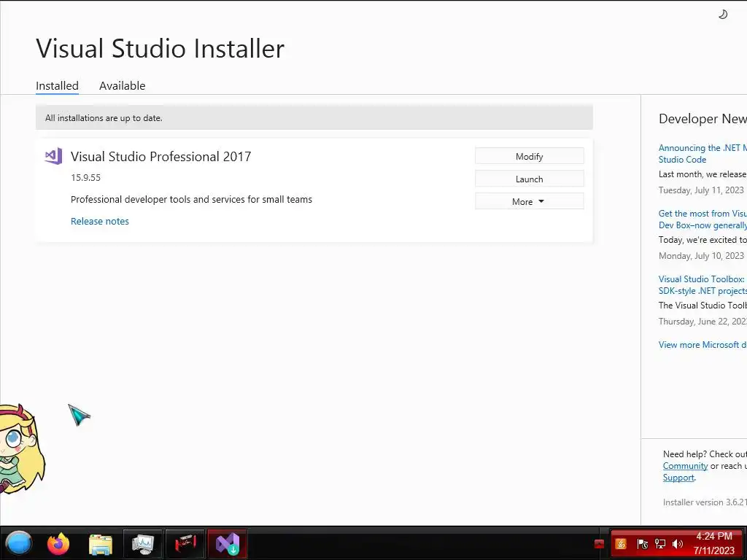This screenshot has height=560, width=747.
Task: Switch to the Available tab
Action: [x=122, y=86]
